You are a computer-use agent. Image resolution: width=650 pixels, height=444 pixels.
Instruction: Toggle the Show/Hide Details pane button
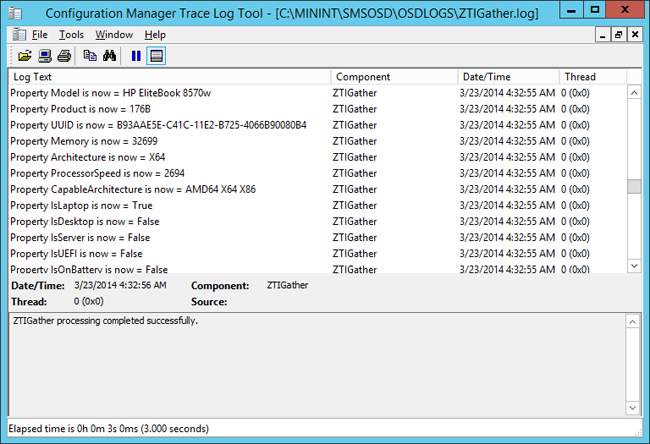point(156,56)
